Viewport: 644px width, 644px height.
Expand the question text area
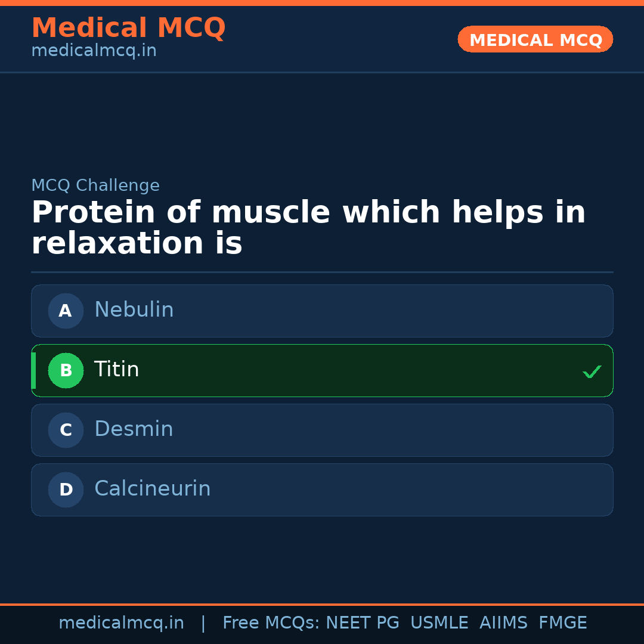[x=308, y=227]
